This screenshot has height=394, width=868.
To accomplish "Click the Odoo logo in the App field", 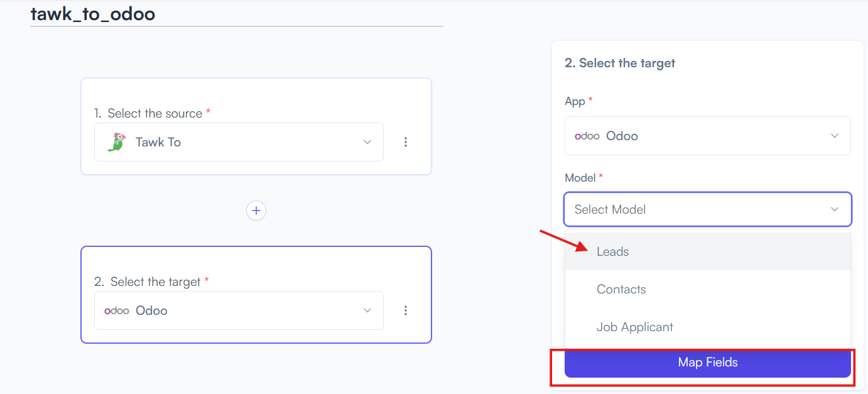I will click(x=587, y=136).
